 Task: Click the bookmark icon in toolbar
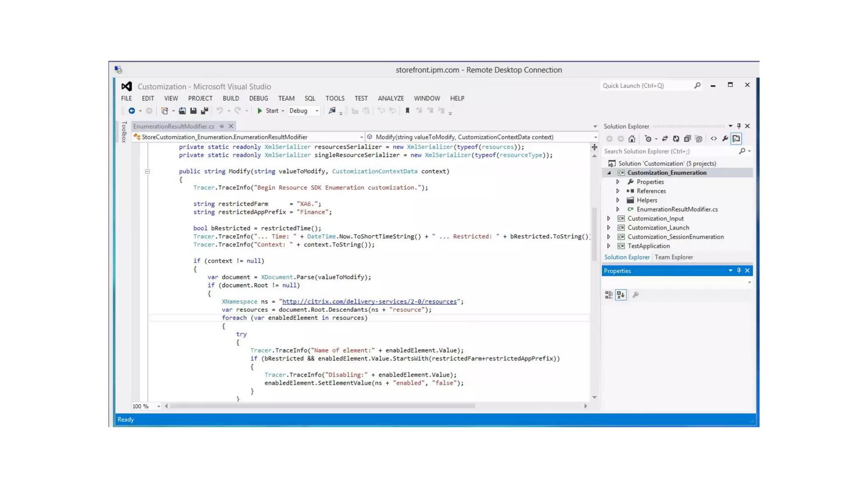click(x=407, y=111)
